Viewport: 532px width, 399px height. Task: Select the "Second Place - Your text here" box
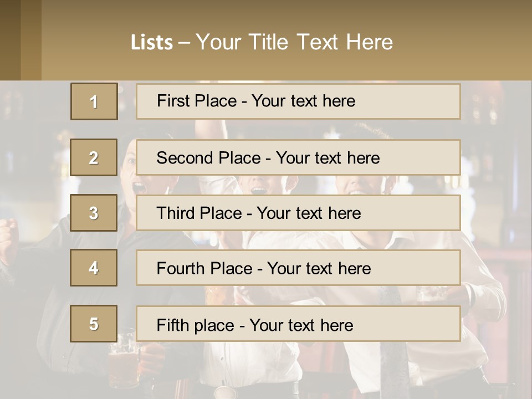click(298, 157)
